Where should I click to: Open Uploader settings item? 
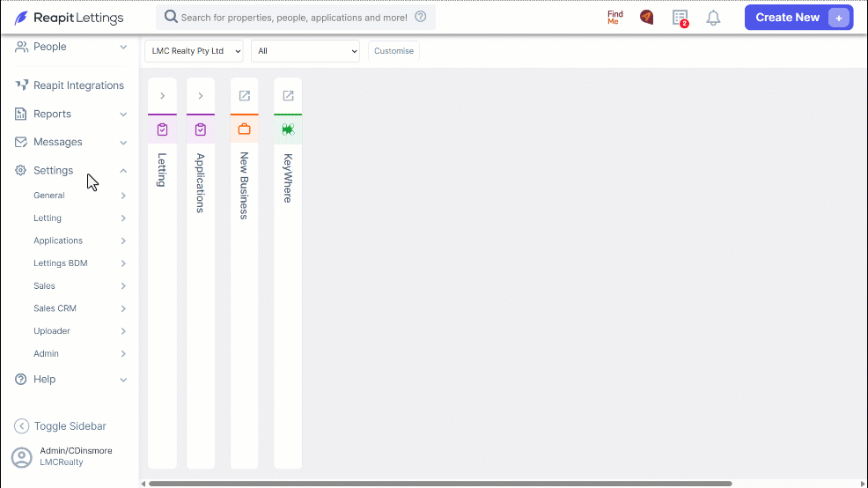[51, 330]
